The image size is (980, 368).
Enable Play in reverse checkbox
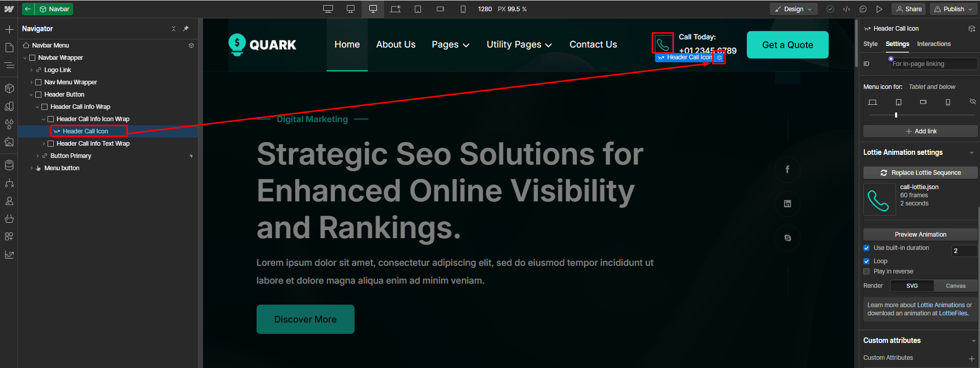(x=866, y=271)
